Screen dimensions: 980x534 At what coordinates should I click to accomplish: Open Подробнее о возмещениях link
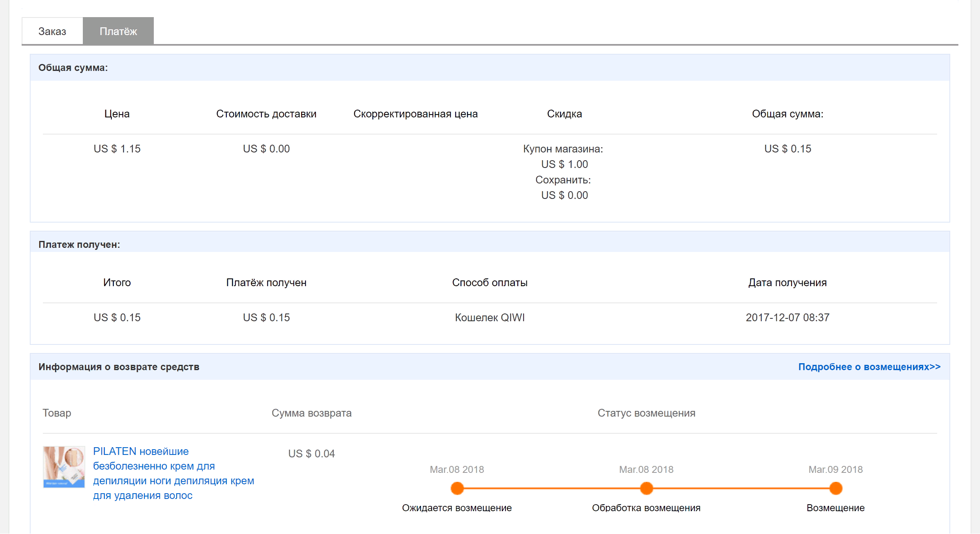click(x=869, y=367)
